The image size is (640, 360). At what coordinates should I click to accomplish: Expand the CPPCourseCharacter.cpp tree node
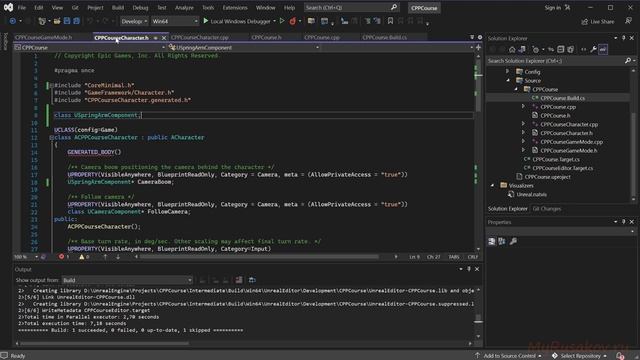coord(523,124)
